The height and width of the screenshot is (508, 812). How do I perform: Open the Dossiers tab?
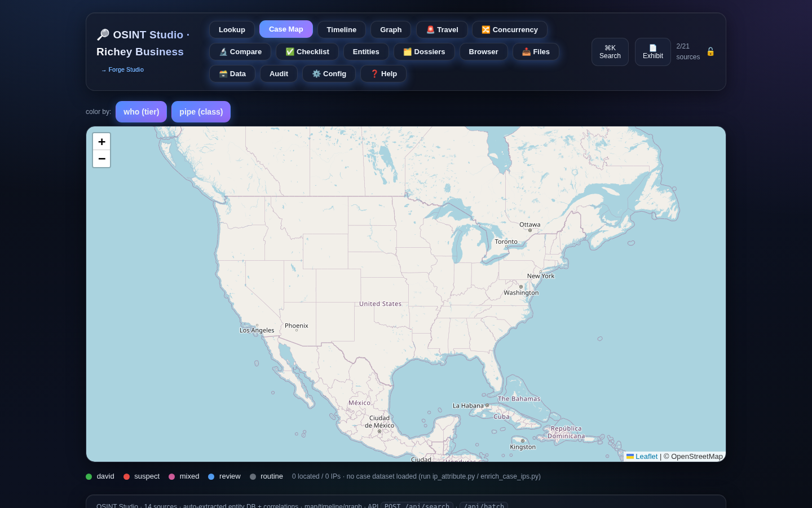click(424, 51)
